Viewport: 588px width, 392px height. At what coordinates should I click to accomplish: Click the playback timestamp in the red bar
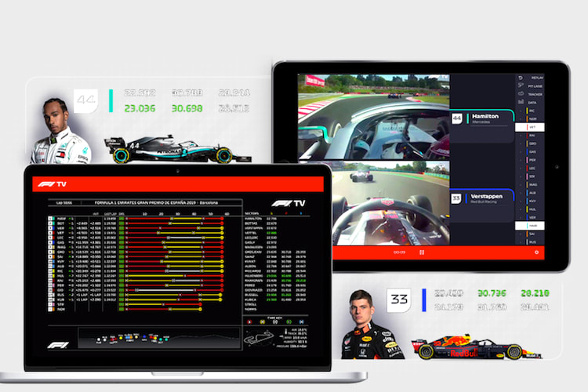(x=399, y=252)
